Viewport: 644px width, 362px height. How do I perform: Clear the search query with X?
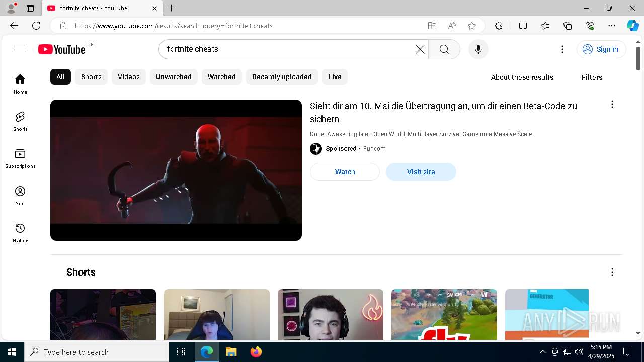(420, 49)
